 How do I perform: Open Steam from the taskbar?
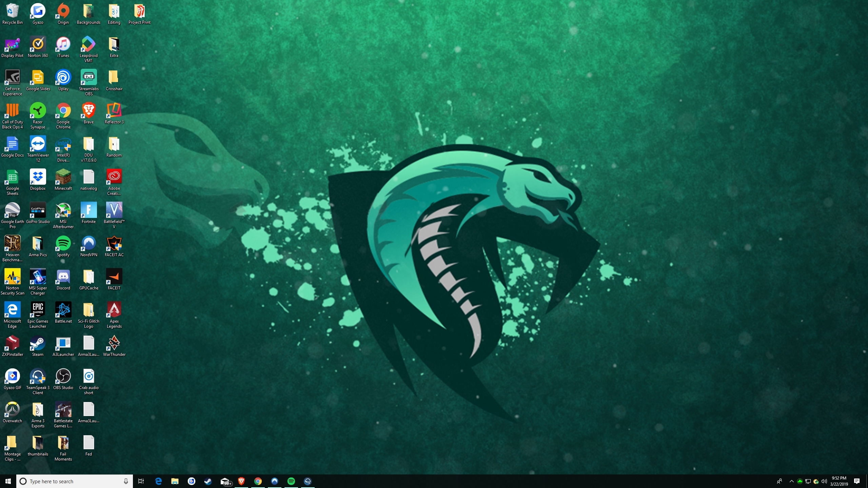point(208,481)
